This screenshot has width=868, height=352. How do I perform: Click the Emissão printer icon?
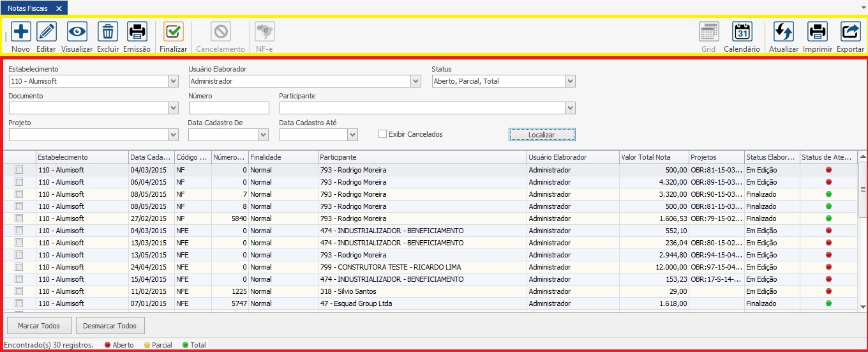(x=137, y=31)
